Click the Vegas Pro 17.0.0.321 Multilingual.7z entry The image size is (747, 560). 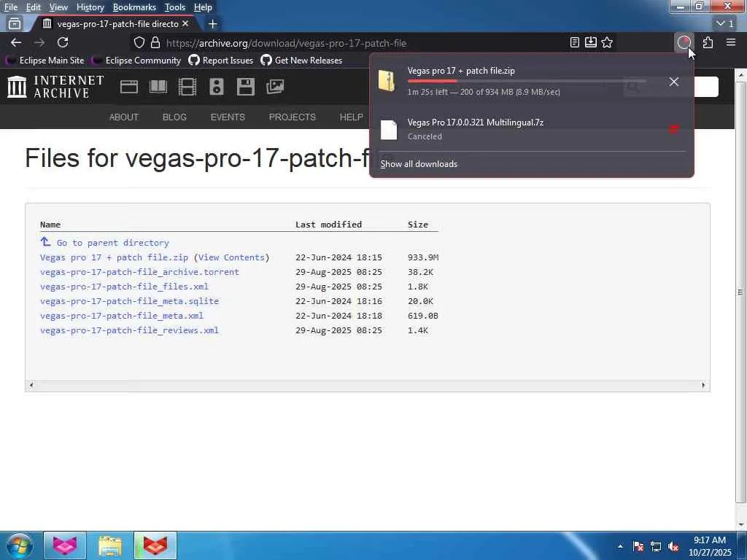[x=532, y=129]
